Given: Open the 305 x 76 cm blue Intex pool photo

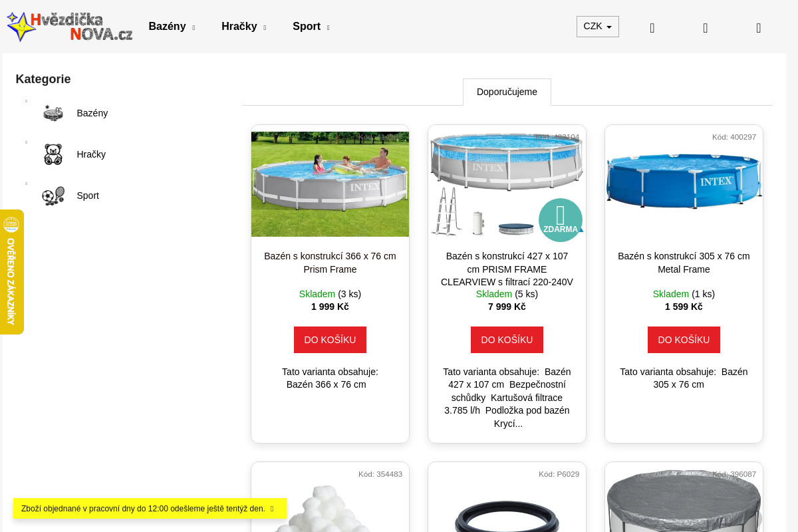Looking at the screenshot, I should coord(684,180).
